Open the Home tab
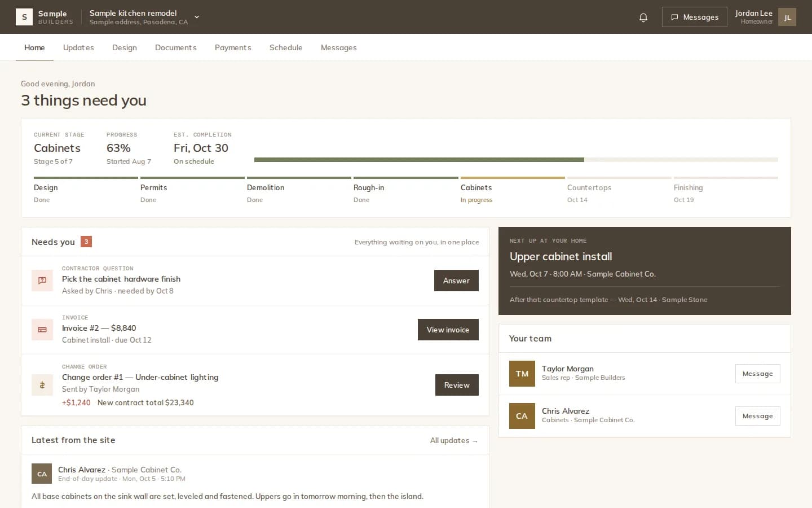 tap(34, 47)
